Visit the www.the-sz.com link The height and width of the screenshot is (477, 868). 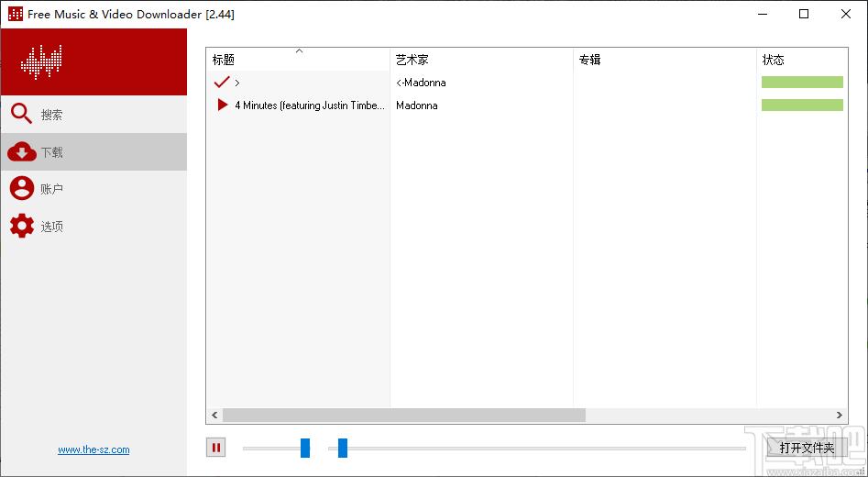tap(93, 449)
